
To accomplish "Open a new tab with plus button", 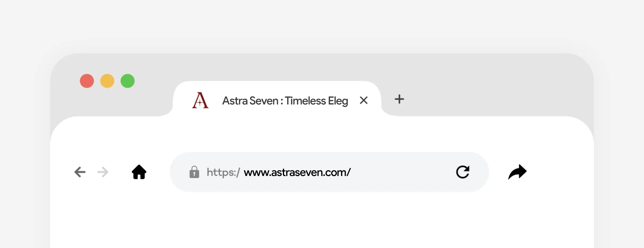I will point(399,99).
